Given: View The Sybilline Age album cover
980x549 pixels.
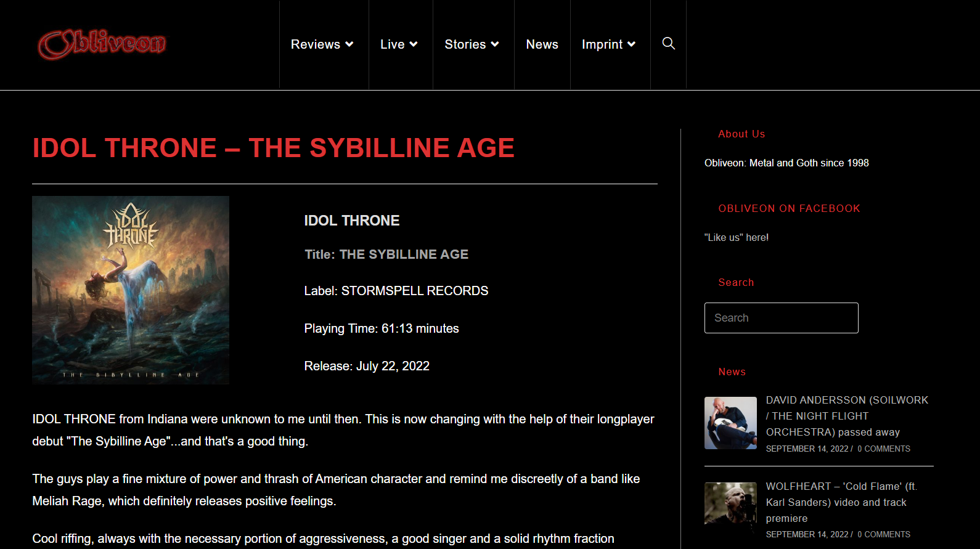Looking at the screenshot, I should (131, 290).
